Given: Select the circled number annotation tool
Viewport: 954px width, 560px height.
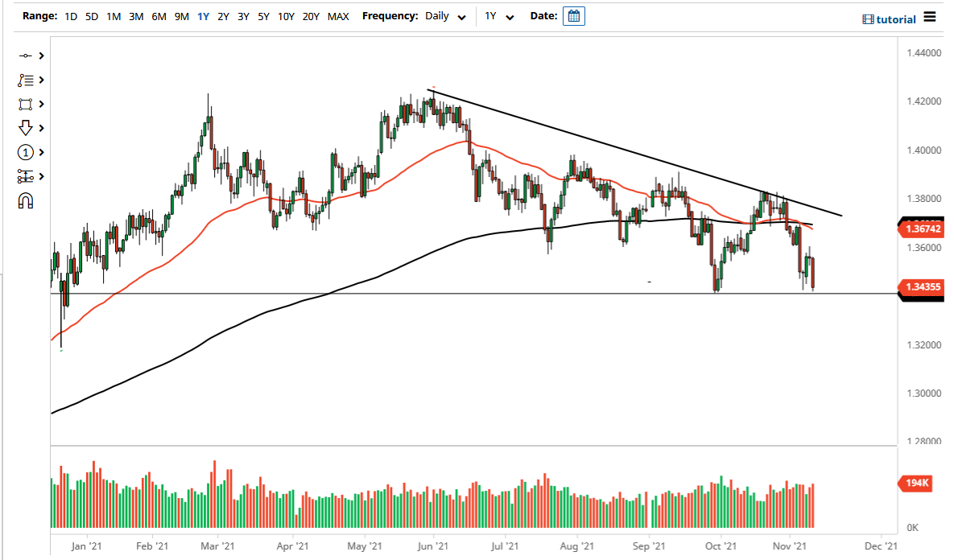Looking at the screenshot, I should pyautogui.click(x=24, y=152).
